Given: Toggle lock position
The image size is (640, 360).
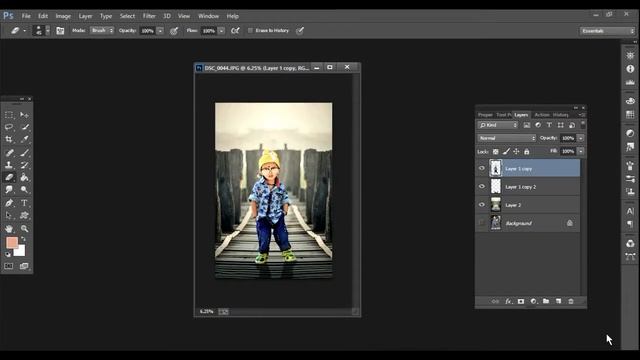Looking at the screenshot, I should tap(516, 151).
